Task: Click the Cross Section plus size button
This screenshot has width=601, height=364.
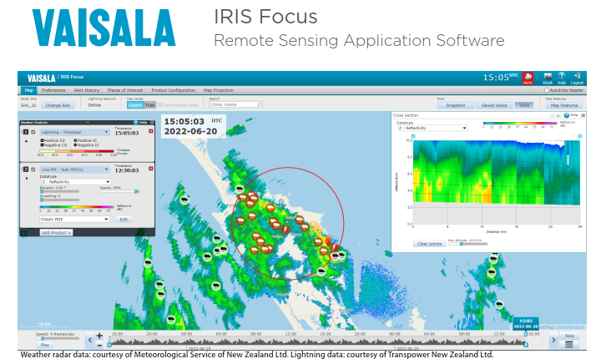Action: (x=558, y=115)
